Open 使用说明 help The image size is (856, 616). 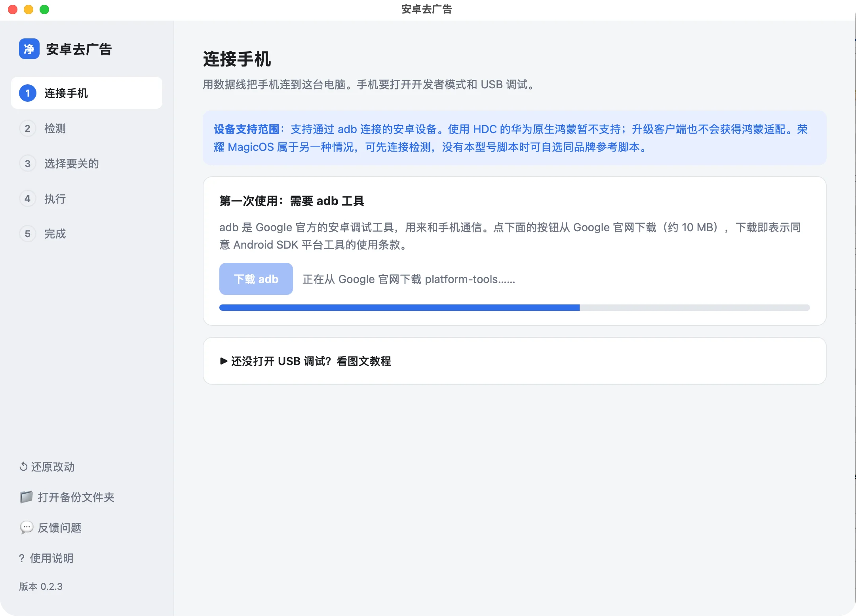coord(46,558)
